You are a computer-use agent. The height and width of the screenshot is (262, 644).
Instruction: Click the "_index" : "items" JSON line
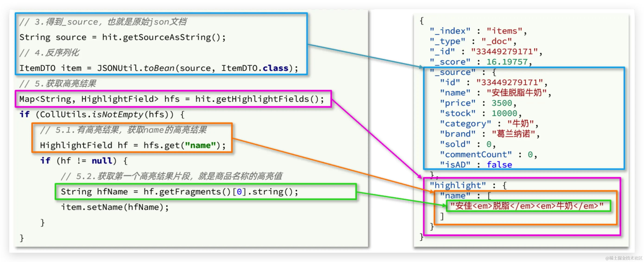(x=478, y=31)
